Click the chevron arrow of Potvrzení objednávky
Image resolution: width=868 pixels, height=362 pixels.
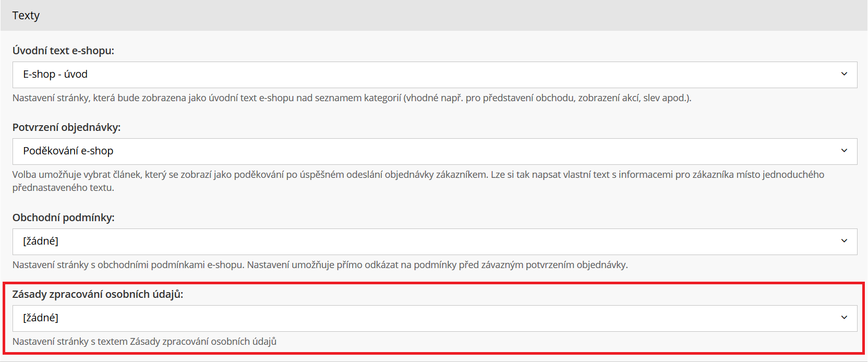pyautogui.click(x=844, y=151)
